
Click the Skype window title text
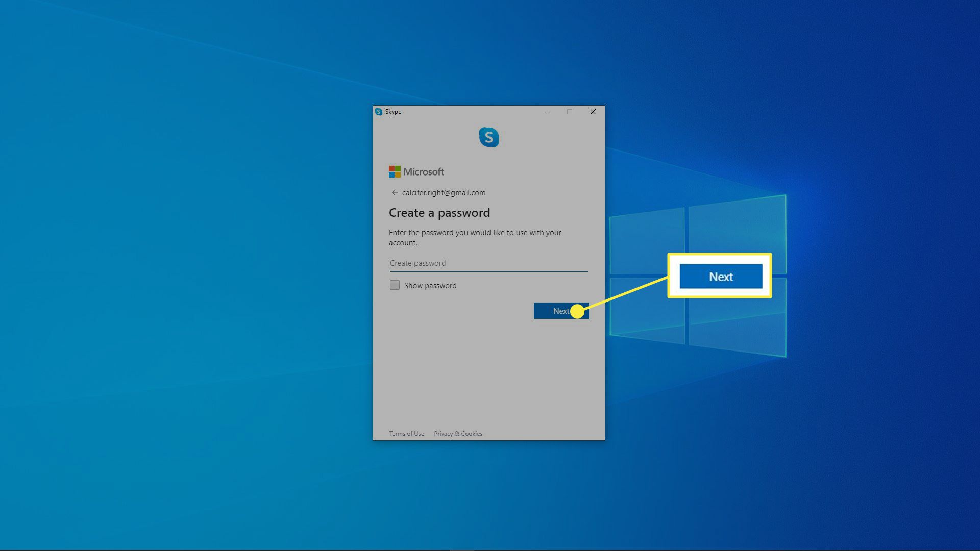coord(393,112)
